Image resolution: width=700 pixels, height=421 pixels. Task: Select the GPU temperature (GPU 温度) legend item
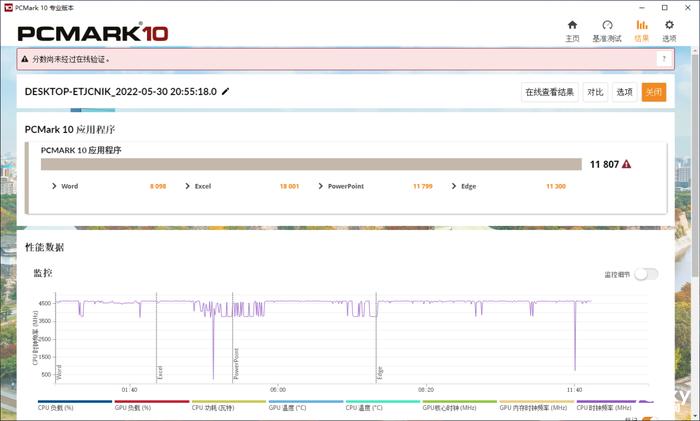pos(306,405)
